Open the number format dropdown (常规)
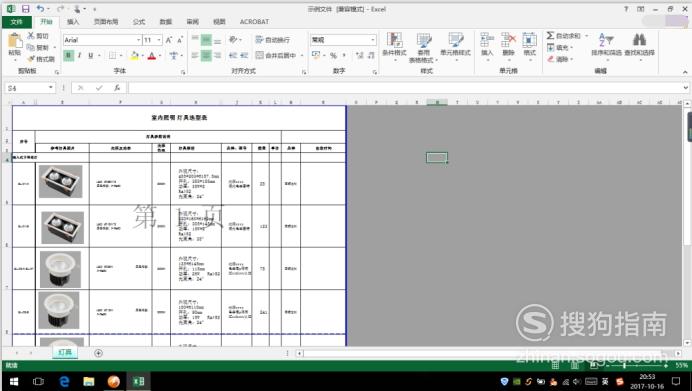 [x=372, y=40]
